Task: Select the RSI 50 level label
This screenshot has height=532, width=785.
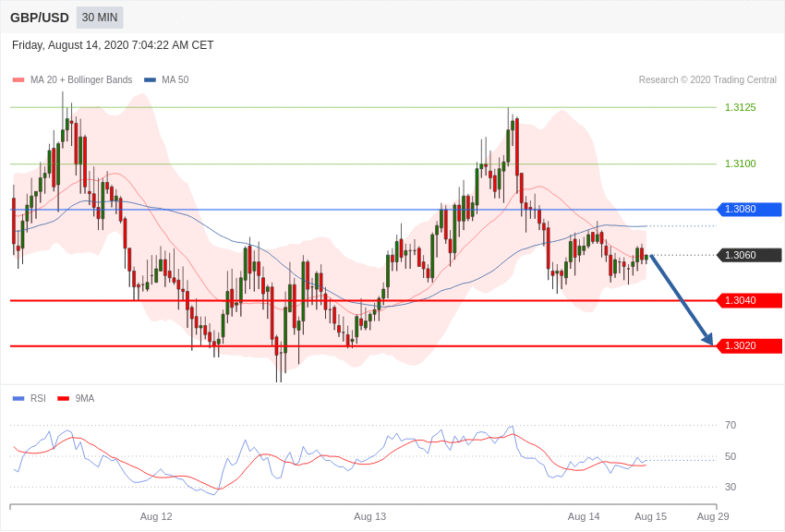Action: tap(731, 456)
